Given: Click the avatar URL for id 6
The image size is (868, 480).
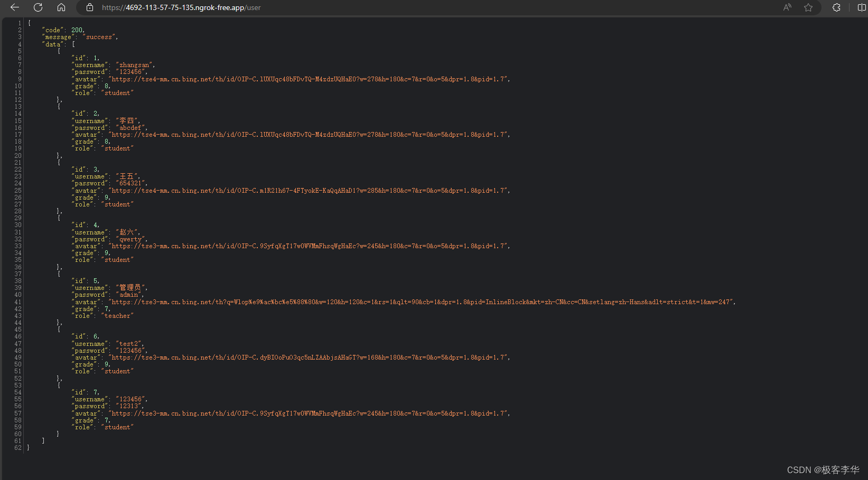Looking at the screenshot, I should (x=308, y=357).
